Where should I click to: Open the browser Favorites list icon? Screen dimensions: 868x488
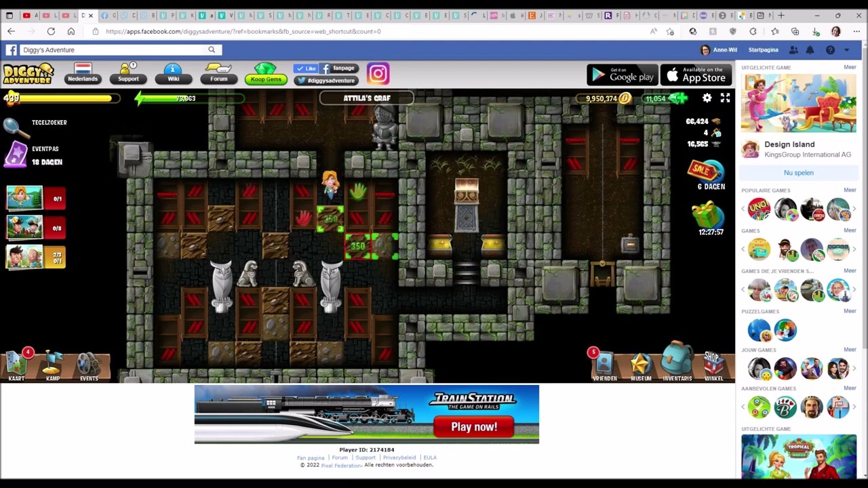[774, 31]
